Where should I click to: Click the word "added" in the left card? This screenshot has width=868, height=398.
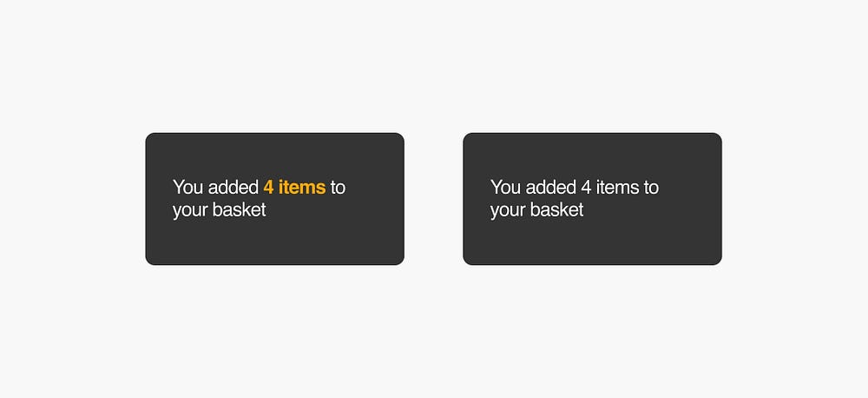click(233, 188)
